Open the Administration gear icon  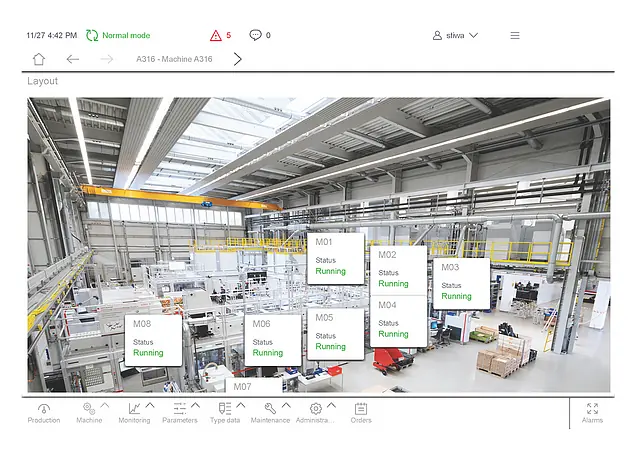[x=316, y=408]
